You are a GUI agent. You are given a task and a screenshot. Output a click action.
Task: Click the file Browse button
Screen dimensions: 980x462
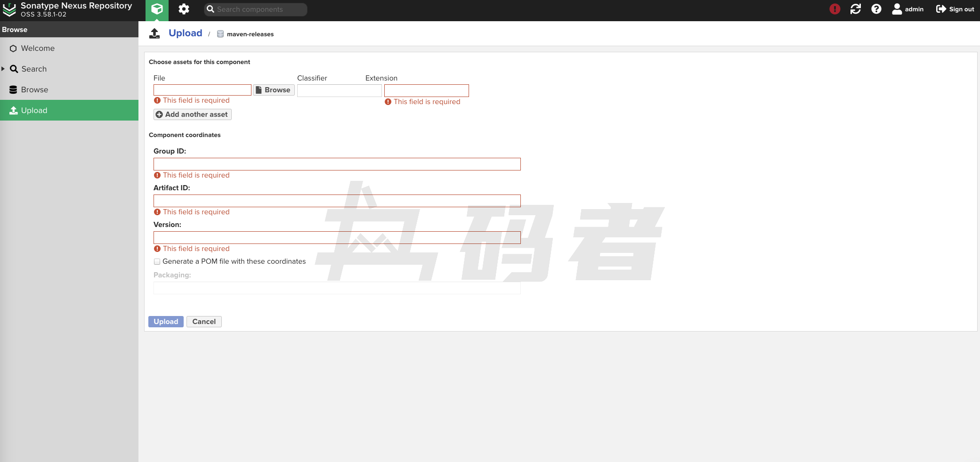click(x=274, y=90)
